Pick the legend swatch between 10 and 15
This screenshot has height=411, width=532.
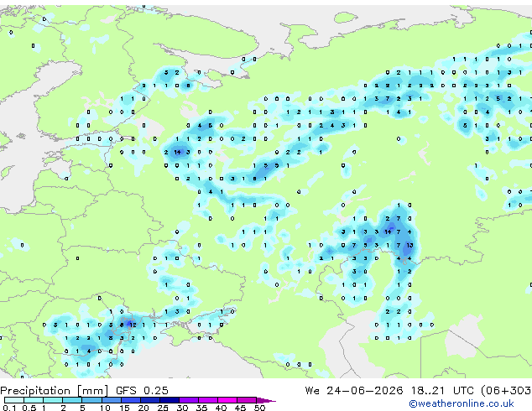click(x=111, y=400)
